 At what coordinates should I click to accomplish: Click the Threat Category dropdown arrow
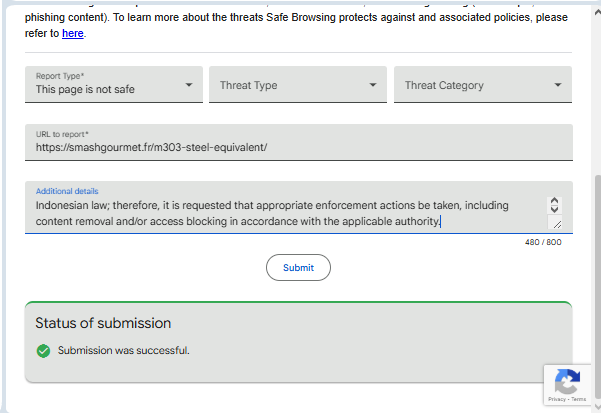pos(558,85)
